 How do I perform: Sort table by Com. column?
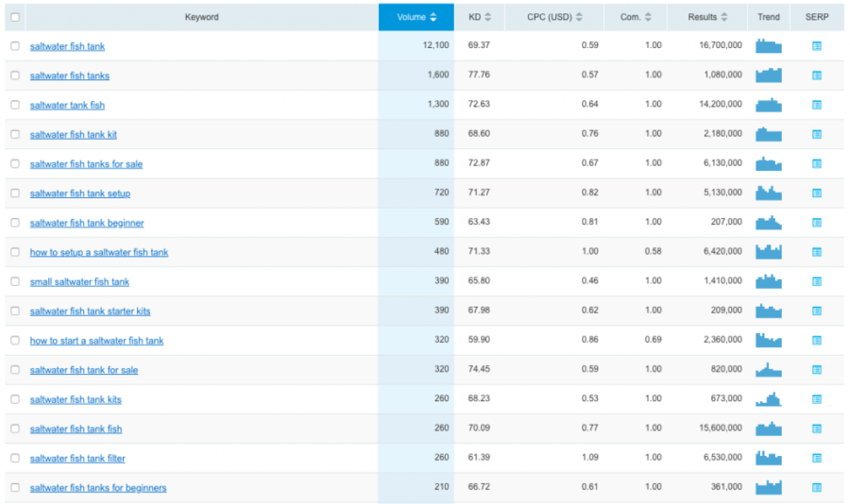pyautogui.click(x=636, y=17)
